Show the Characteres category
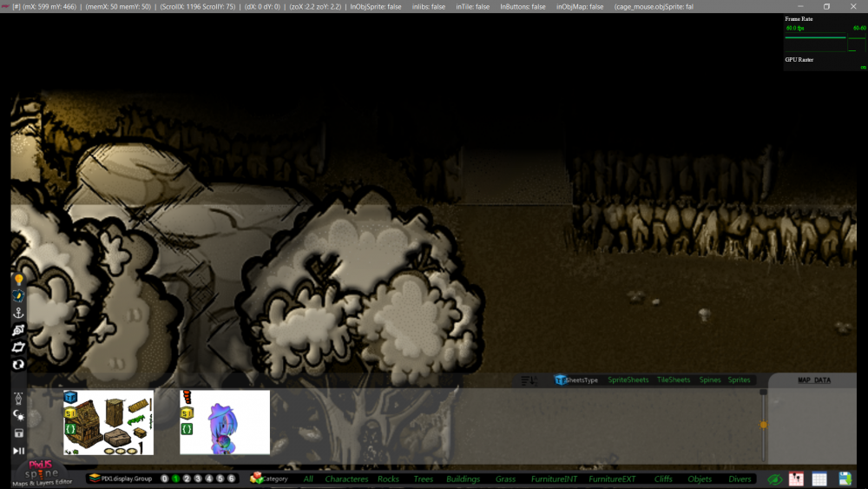Viewport: 868px width, 489px height. click(x=346, y=479)
